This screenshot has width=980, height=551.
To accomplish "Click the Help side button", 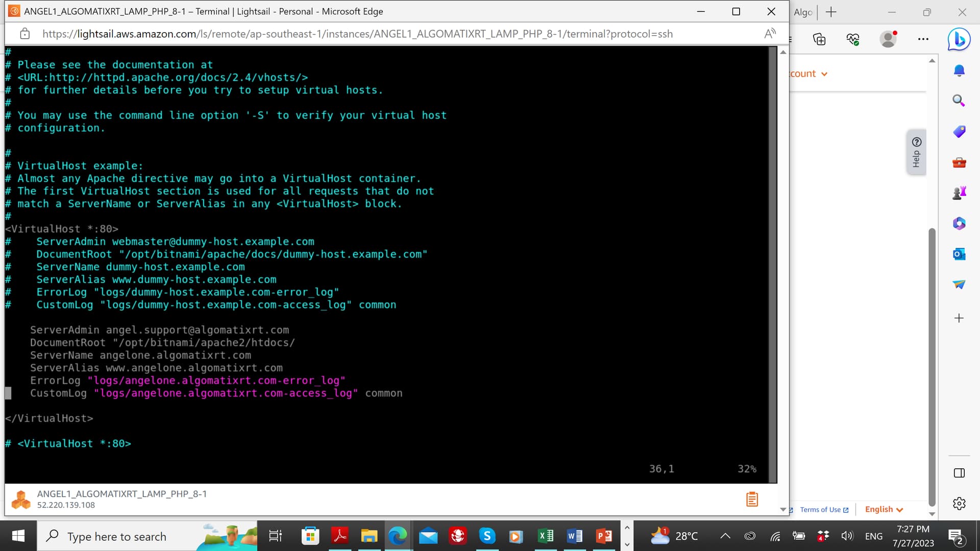I will click(x=916, y=152).
